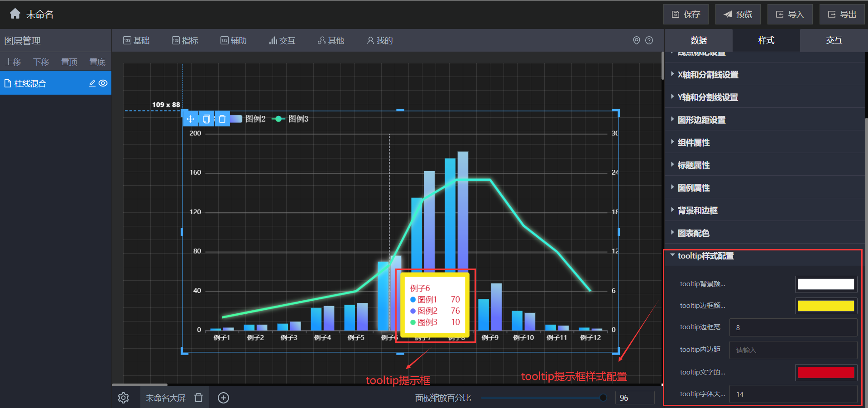
Task: Click the duplicate component icon
Action: point(206,119)
